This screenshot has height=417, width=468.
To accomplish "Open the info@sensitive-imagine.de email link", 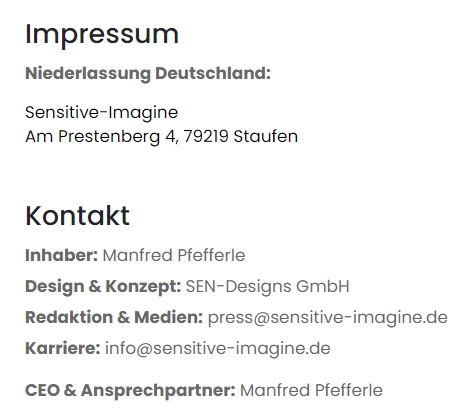I will tap(218, 348).
